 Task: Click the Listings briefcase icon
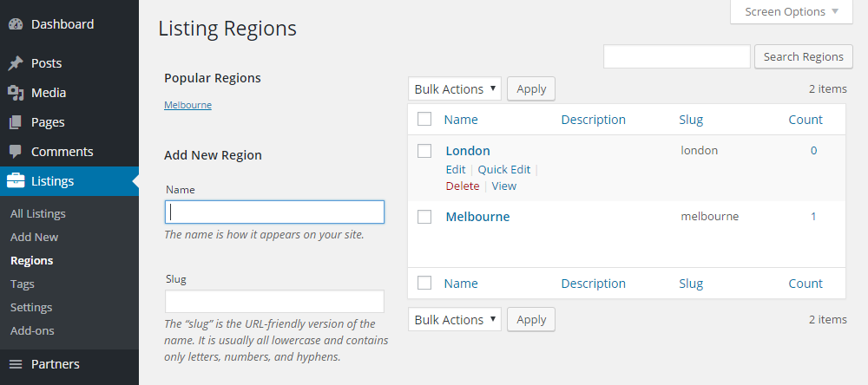point(16,181)
